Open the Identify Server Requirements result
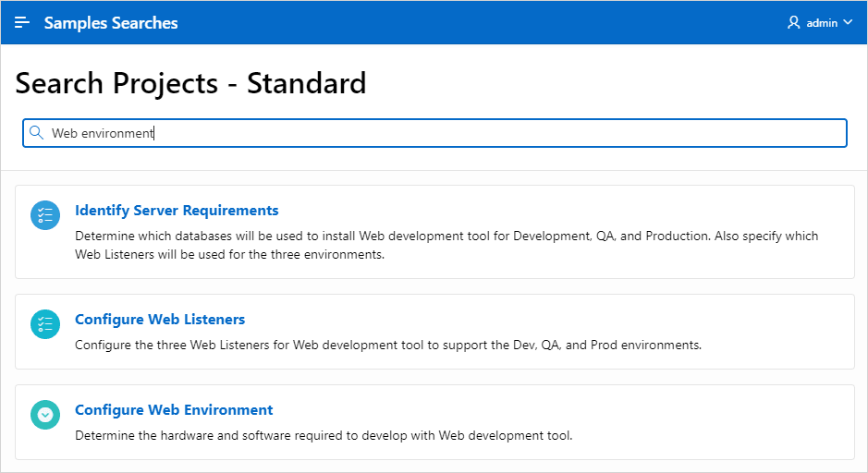868x473 pixels. click(x=177, y=211)
